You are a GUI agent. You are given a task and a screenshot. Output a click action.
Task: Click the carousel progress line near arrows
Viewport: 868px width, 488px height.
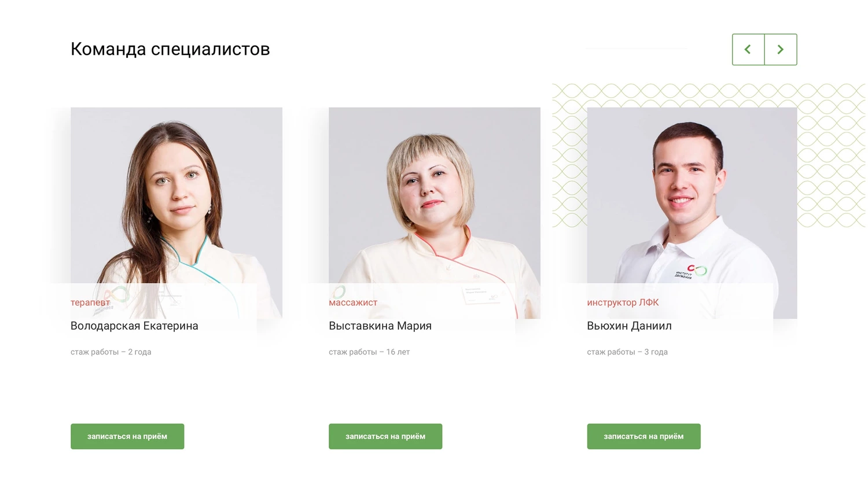637,49
